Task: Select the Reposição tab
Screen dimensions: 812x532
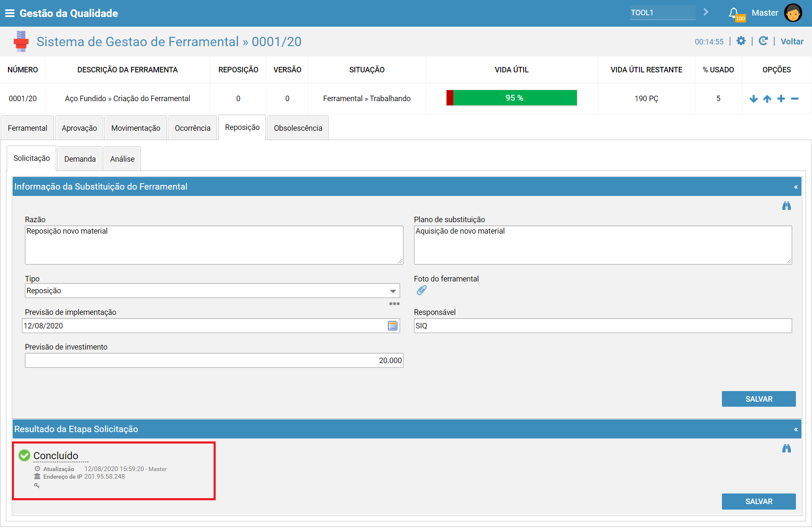Action: click(242, 127)
